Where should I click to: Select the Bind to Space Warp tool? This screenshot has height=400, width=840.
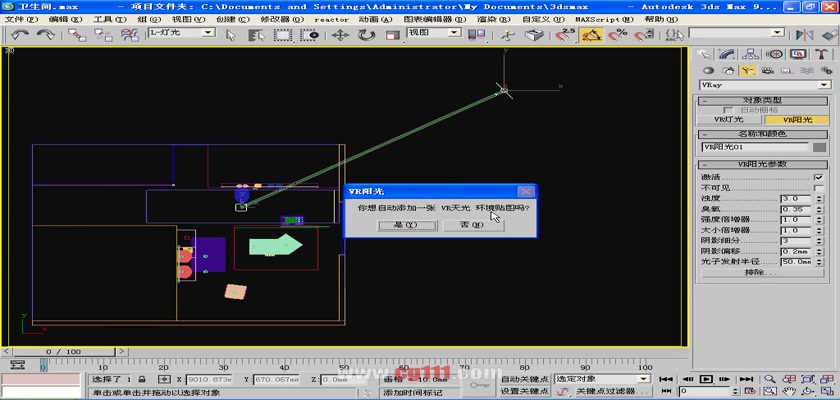pos(129,35)
